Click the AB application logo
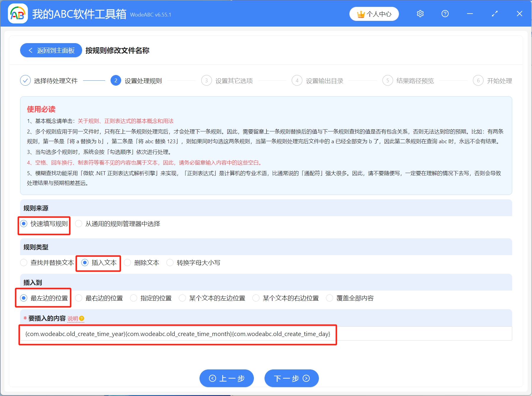 pyautogui.click(x=18, y=14)
